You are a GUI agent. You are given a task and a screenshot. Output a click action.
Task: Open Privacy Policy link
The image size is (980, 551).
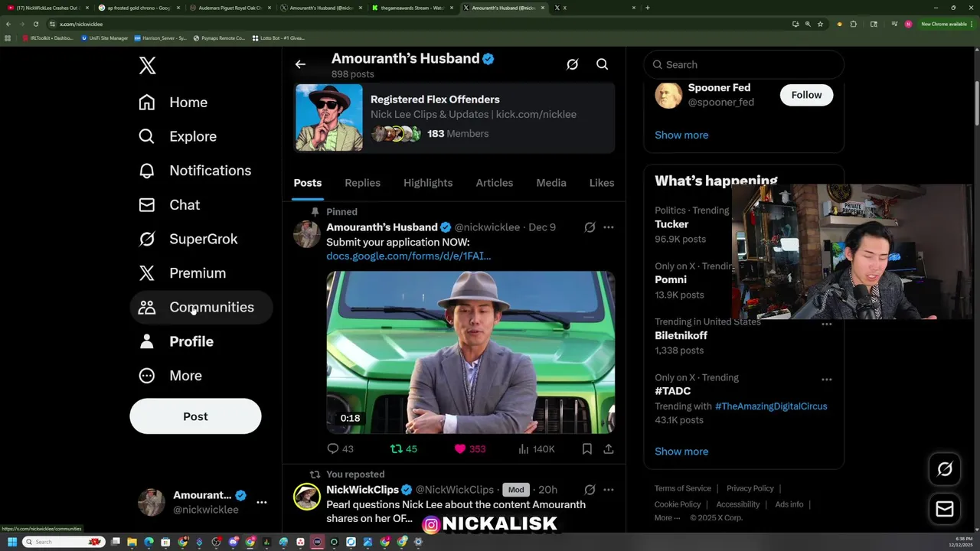(x=750, y=488)
